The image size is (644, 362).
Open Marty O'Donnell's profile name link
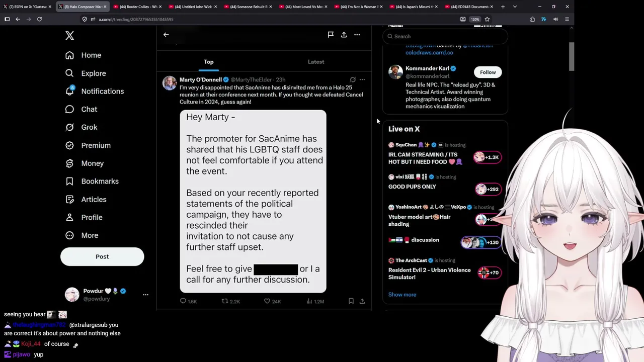201,79
